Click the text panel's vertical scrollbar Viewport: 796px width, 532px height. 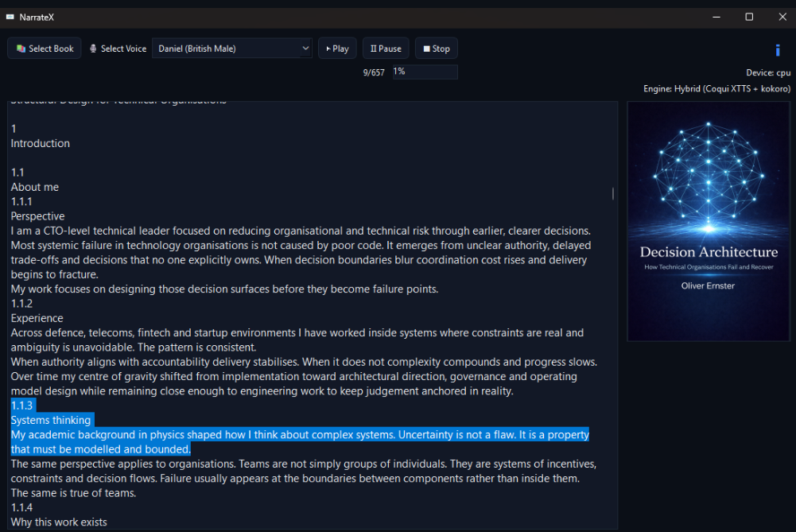(x=612, y=193)
